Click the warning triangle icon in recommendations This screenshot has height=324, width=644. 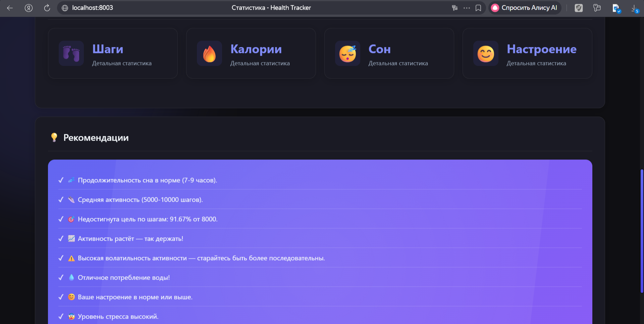coord(71,258)
